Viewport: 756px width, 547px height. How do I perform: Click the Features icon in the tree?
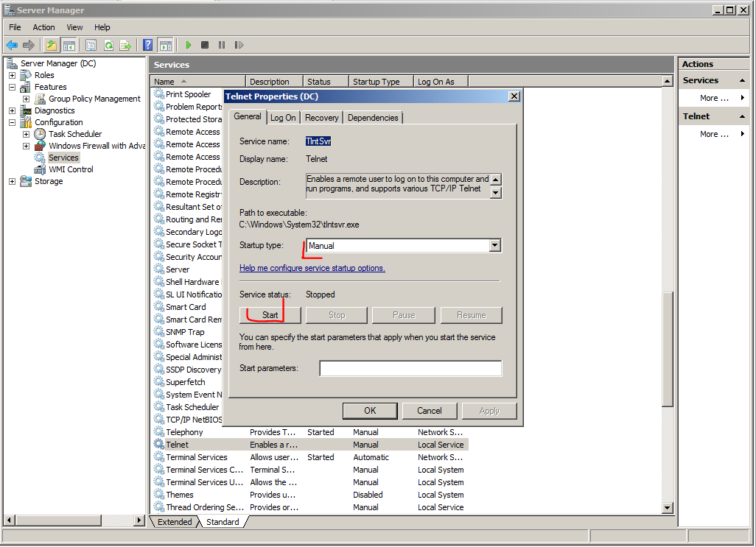pyautogui.click(x=26, y=87)
